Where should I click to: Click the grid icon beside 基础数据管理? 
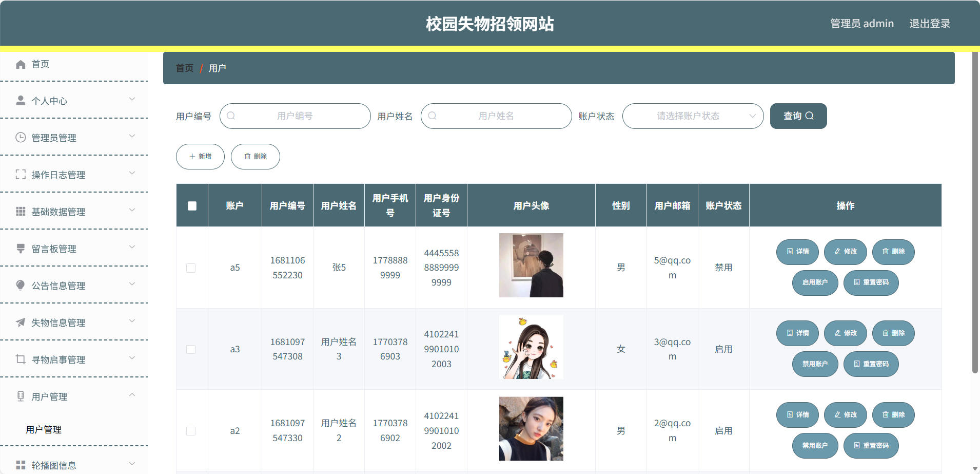[x=21, y=212]
